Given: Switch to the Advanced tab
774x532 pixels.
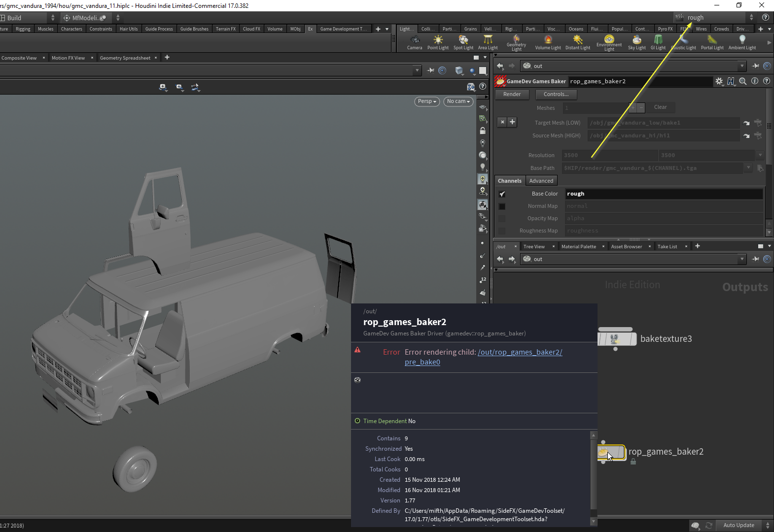Looking at the screenshot, I should tap(541, 181).
